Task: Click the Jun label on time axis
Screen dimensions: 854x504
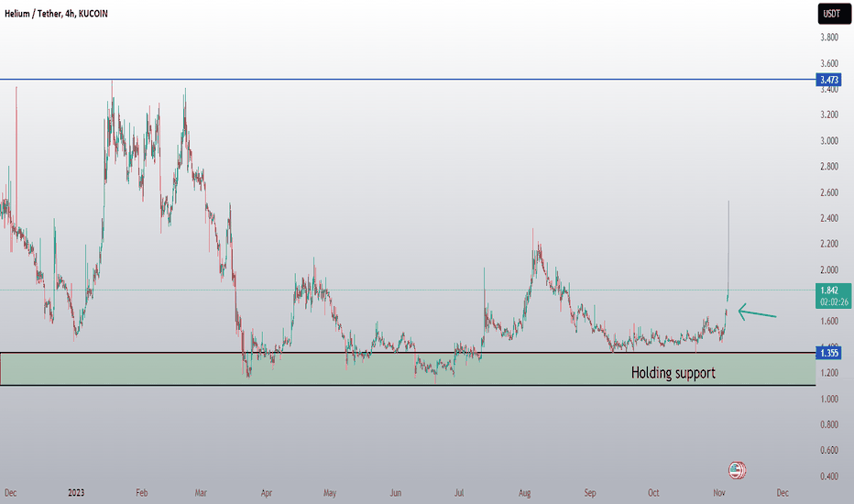Action: [396, 493]
